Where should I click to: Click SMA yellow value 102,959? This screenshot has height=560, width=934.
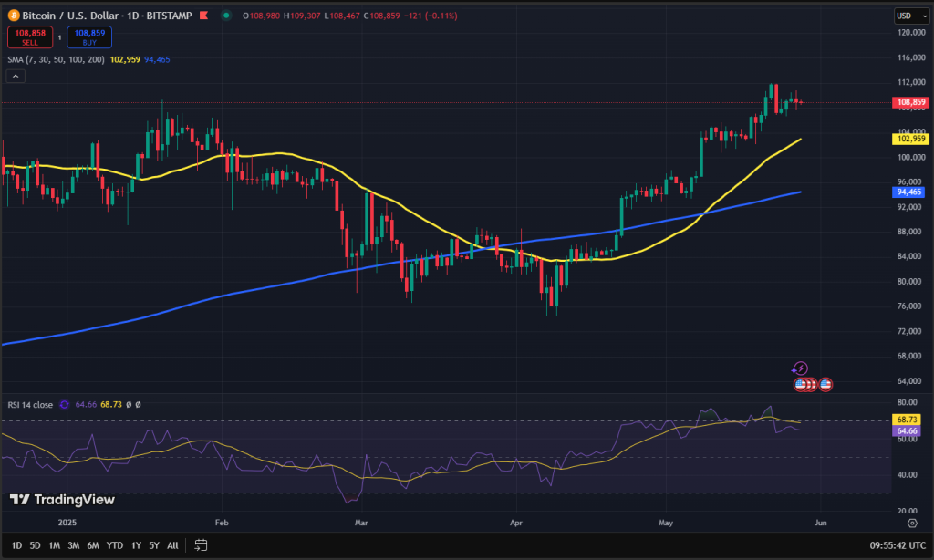pyautogui.click(x=125, y=59)
